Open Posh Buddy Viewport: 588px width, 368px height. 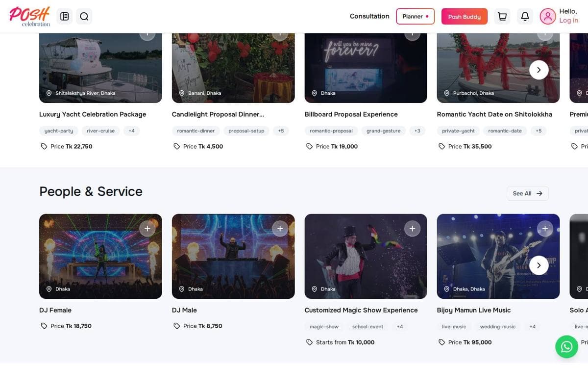point(465,16)
